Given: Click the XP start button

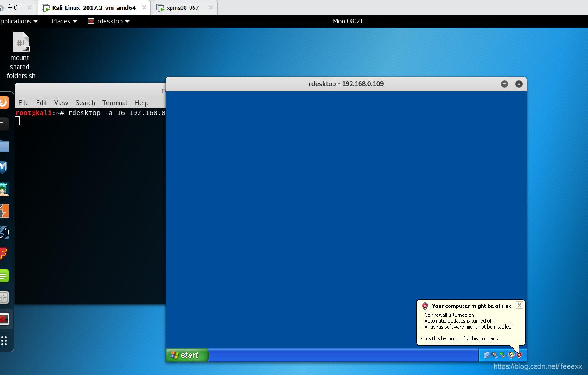Looking at the screenshot, I should pos(187,355).
